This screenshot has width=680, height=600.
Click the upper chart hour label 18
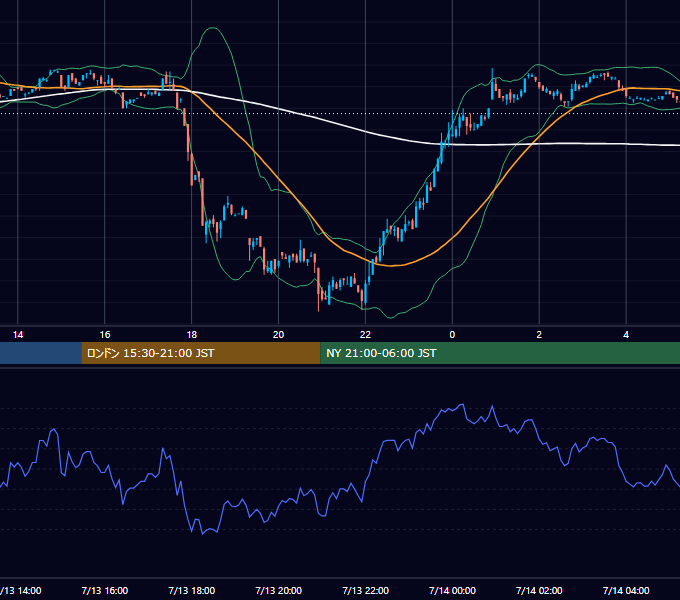(192, 335)
